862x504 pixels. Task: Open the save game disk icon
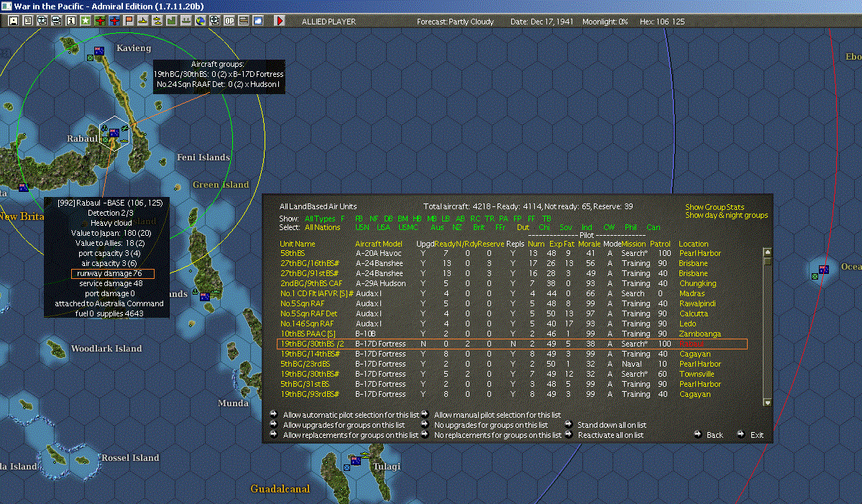13,21
